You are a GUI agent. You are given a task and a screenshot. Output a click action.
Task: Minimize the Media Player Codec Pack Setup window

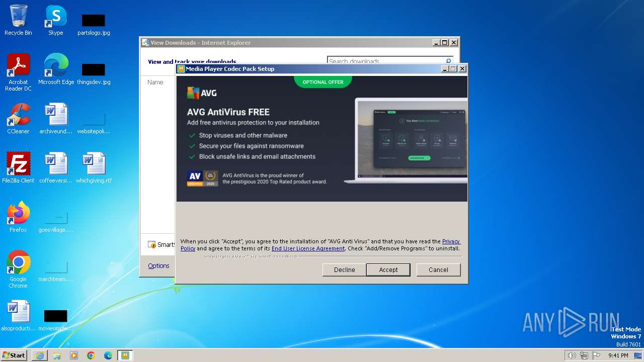click(x=445, y=69)
